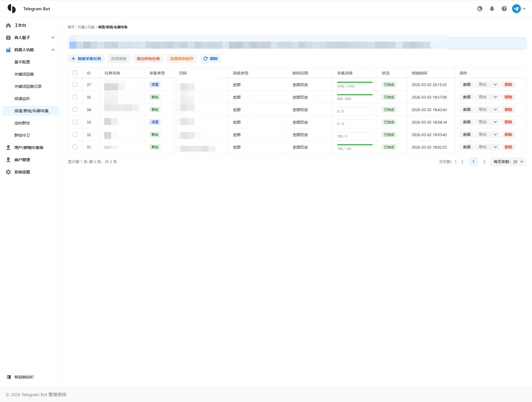Screen dimensions: 532x402
Task: Delete task 31 using 删除 button
Action: click(x=508, y=147)
